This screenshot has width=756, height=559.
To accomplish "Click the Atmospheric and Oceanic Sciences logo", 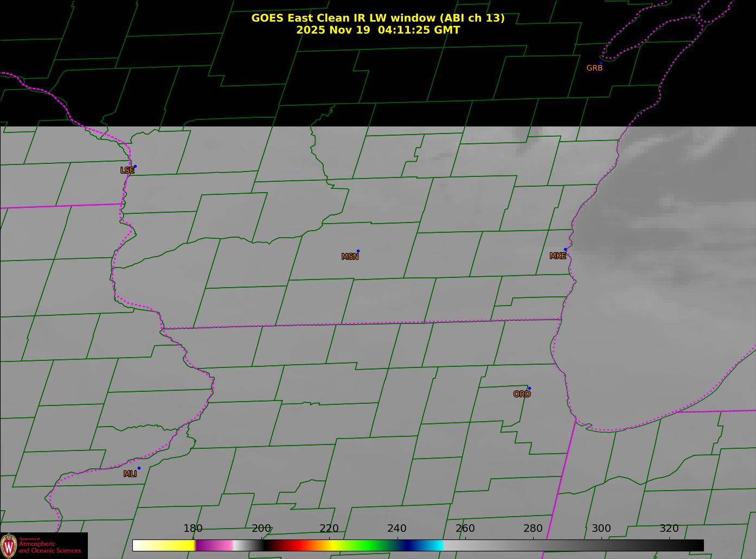I will pyautogui.click(x=44, y=545).
